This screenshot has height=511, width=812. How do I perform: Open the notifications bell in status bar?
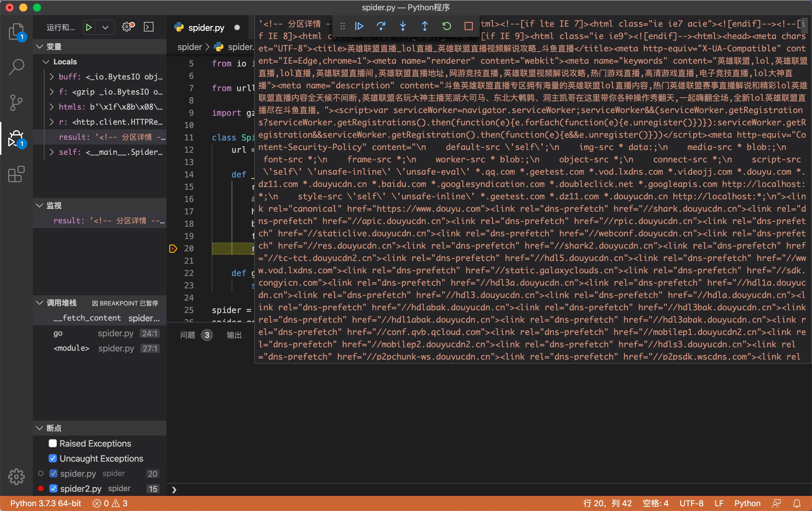797,503
